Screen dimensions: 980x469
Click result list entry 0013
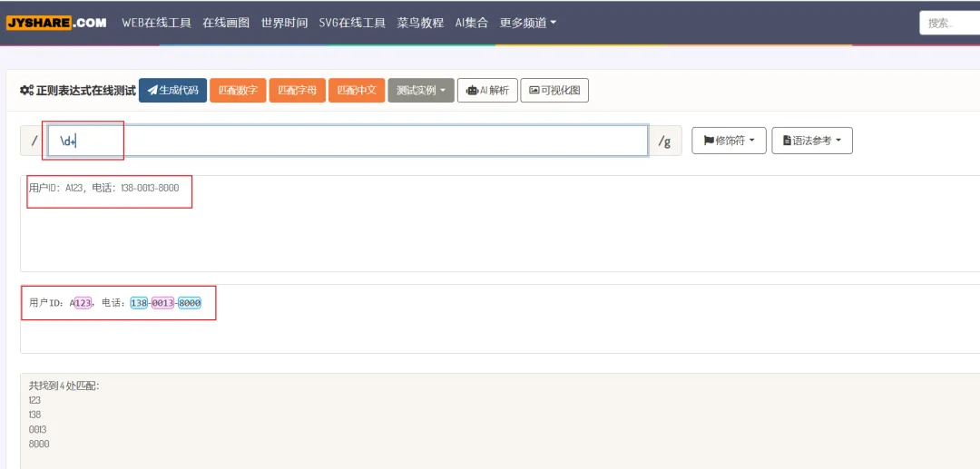[37, 430]
